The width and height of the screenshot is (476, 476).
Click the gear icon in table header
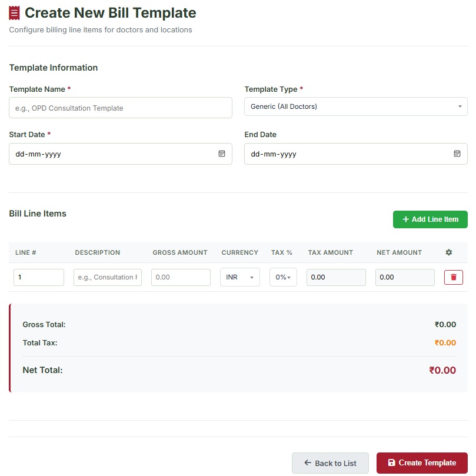449,252
